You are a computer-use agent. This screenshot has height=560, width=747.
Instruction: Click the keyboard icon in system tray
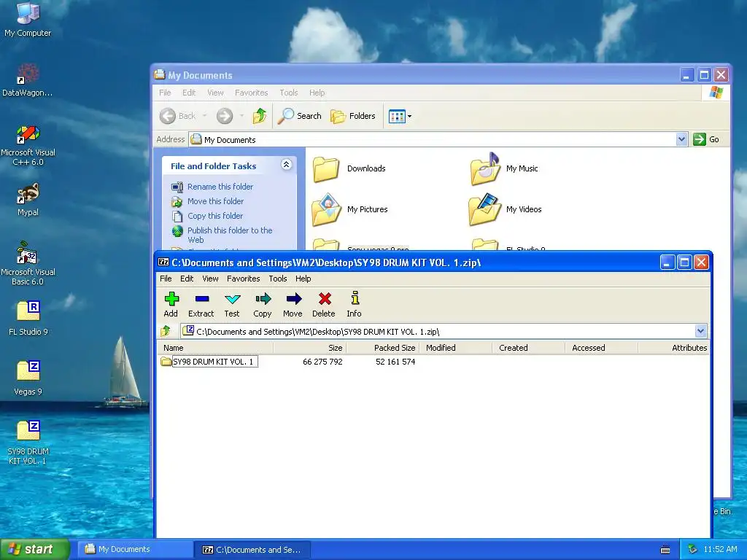pyautogui.click(x=665, y=550)
